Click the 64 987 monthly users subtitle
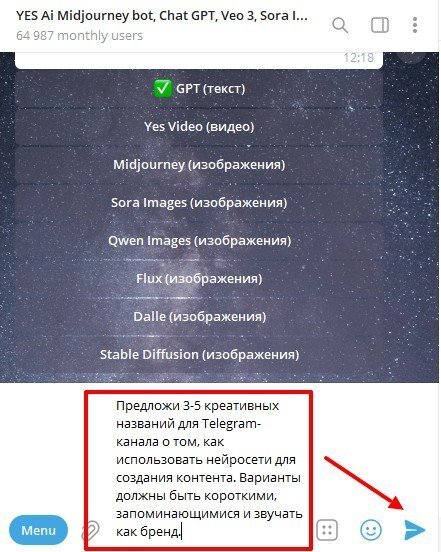Viewport: 441px width, 552px height. (79, 36)
